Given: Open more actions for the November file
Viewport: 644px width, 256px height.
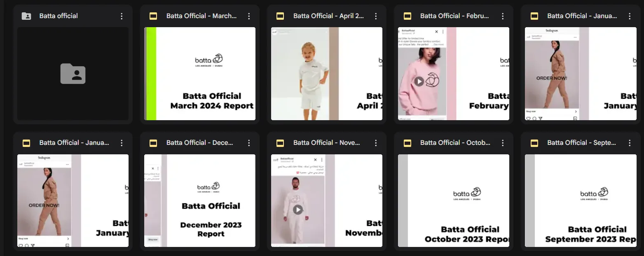Looking at the screenshot, I should (375, 143).
